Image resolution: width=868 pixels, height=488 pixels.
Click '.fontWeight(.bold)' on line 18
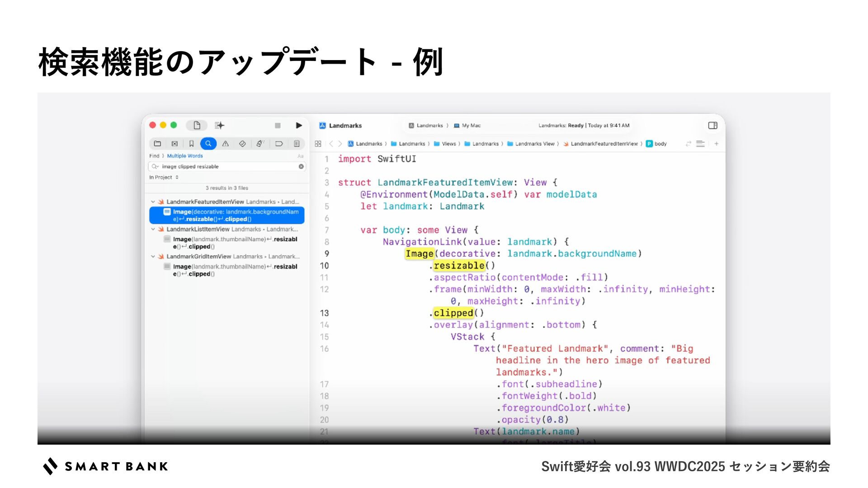(x=547, y=396)
